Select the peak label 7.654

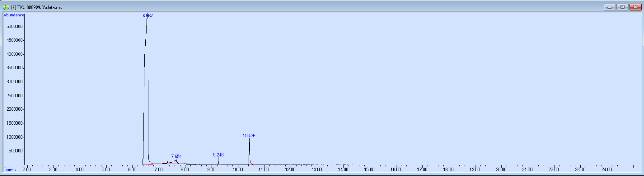click(x=176, y=156)
